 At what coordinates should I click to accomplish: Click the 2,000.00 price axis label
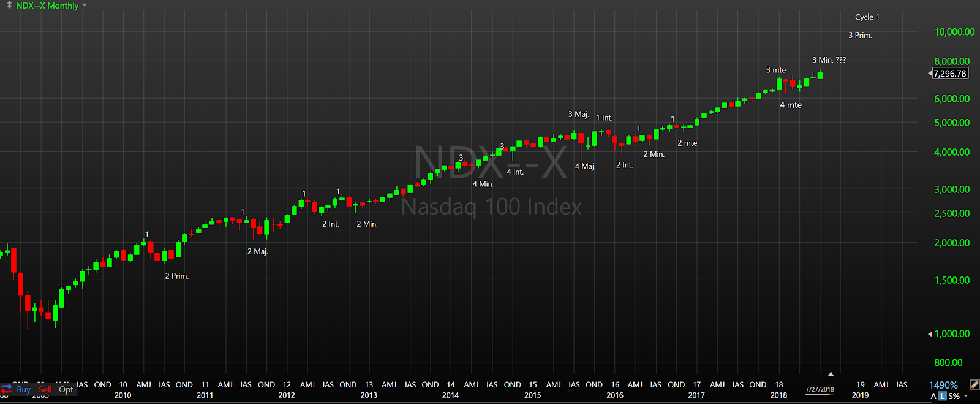tap(952, 243)
